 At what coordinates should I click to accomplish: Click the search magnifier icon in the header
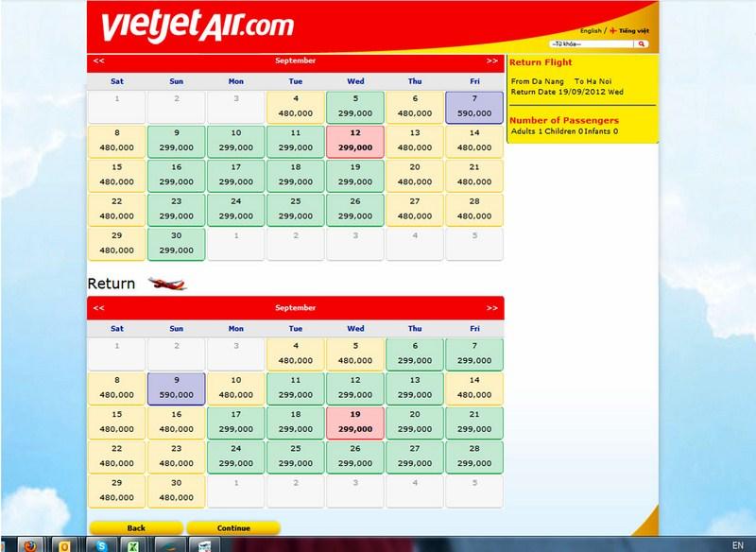(x=642, y=43)
